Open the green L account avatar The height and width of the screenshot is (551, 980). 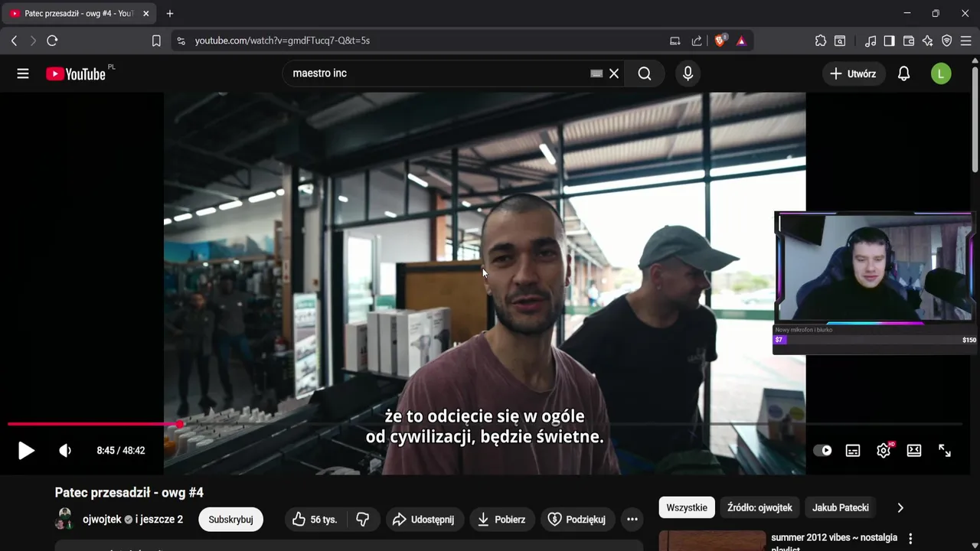[x=941, y=73]
